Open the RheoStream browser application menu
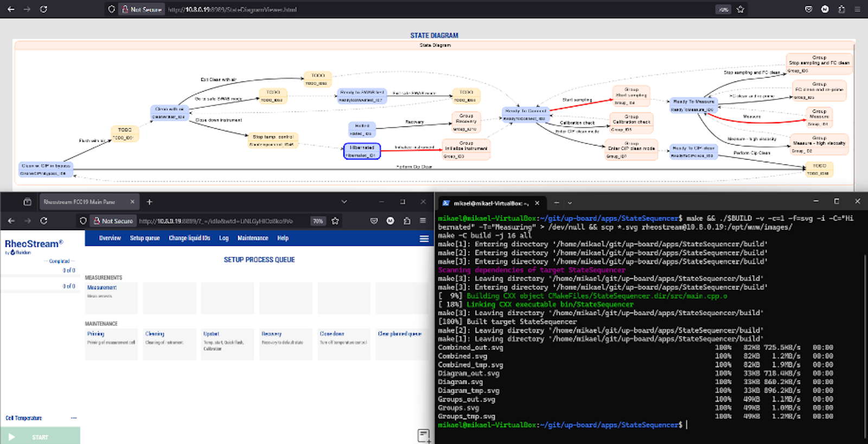Screen dimensions: 868x444 tap(423, 221)
